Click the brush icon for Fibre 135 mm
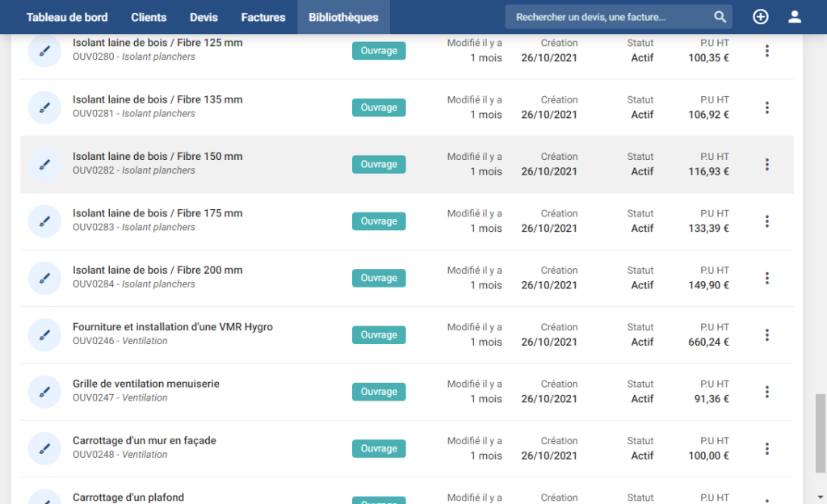827x504 pixels. tap(45, 107)
